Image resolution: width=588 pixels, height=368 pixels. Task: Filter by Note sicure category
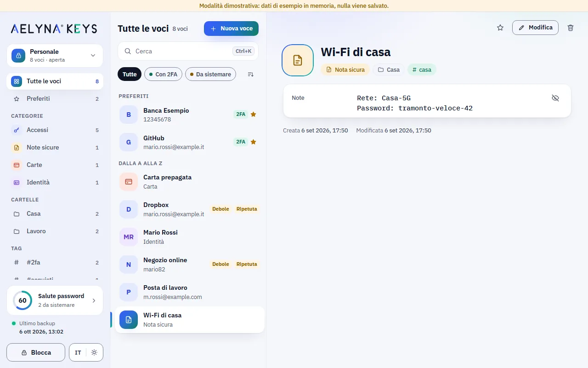[x=55, y=148]
